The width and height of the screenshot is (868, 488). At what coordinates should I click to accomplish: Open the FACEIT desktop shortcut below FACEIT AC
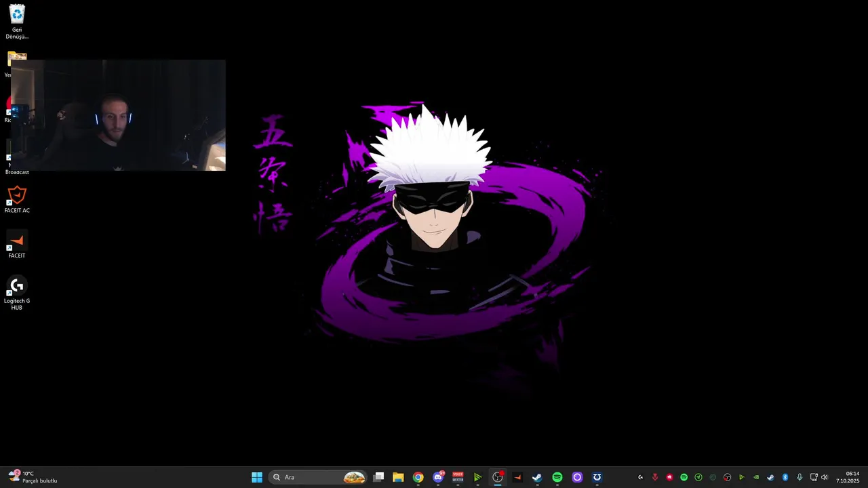(17, 245)
